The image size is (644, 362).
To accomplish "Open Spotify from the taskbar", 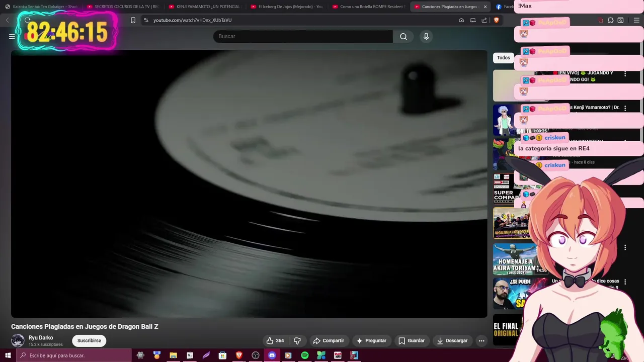I will [x=304, y=355].
